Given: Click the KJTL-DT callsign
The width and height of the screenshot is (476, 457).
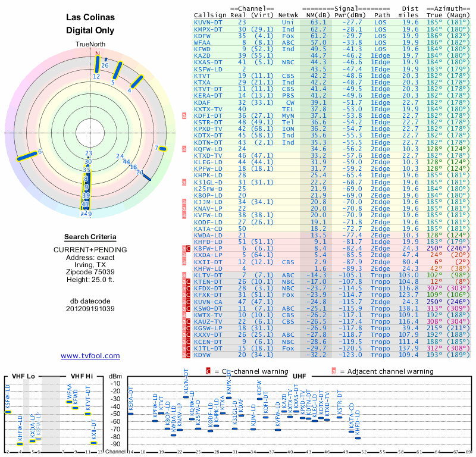Looking at the screenshot, I should (x=208, y=348).
